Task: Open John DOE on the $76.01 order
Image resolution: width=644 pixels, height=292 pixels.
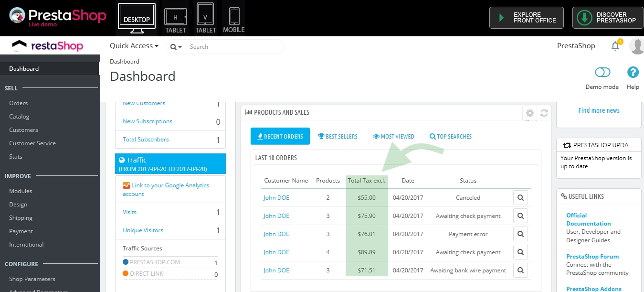Action: (x=276, y=234)
